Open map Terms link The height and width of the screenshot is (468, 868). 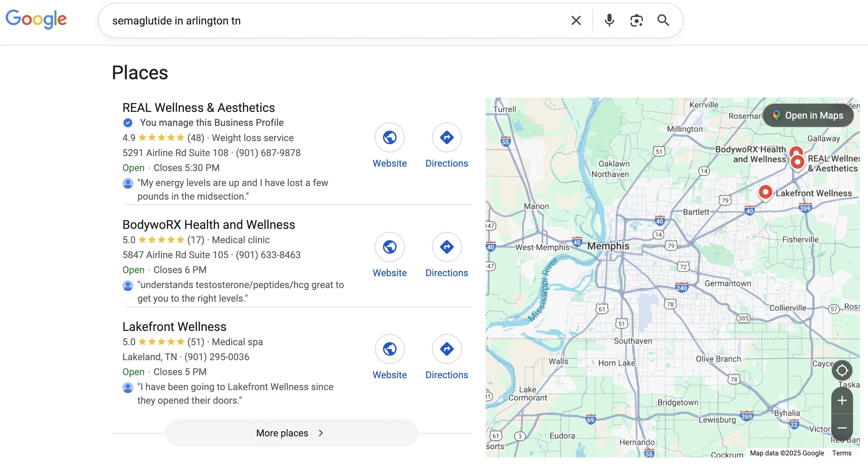pos(841,453)
